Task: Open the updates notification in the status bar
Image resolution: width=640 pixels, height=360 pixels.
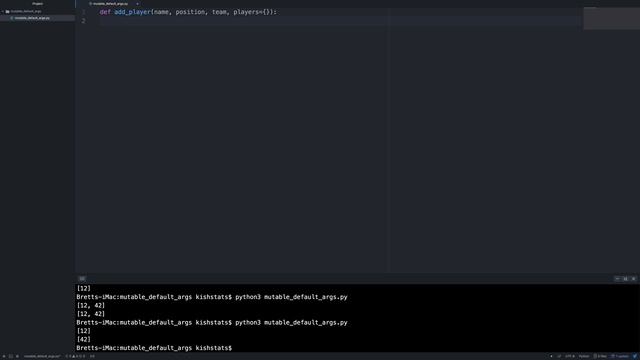Action: (620, 356)
